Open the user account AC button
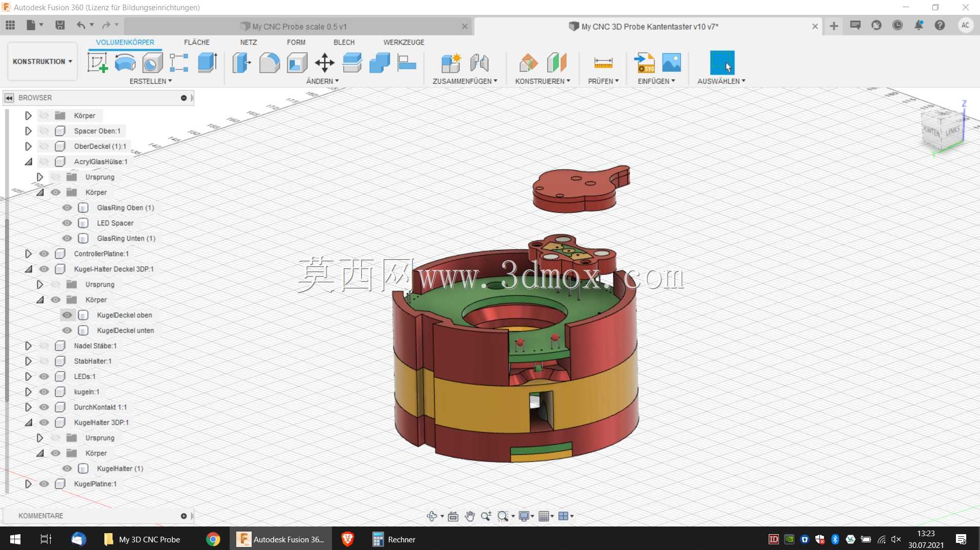Viewport: 980px width, 550px height. pyautogui.click(x=965, y=25)
